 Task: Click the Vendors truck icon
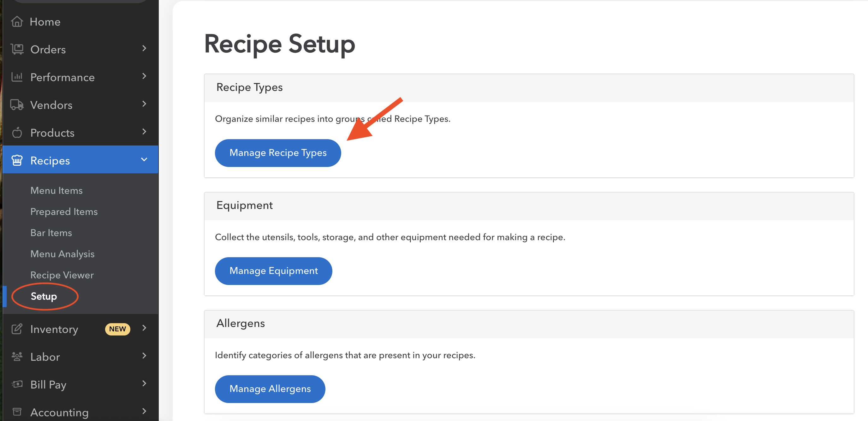coord(17,105)
